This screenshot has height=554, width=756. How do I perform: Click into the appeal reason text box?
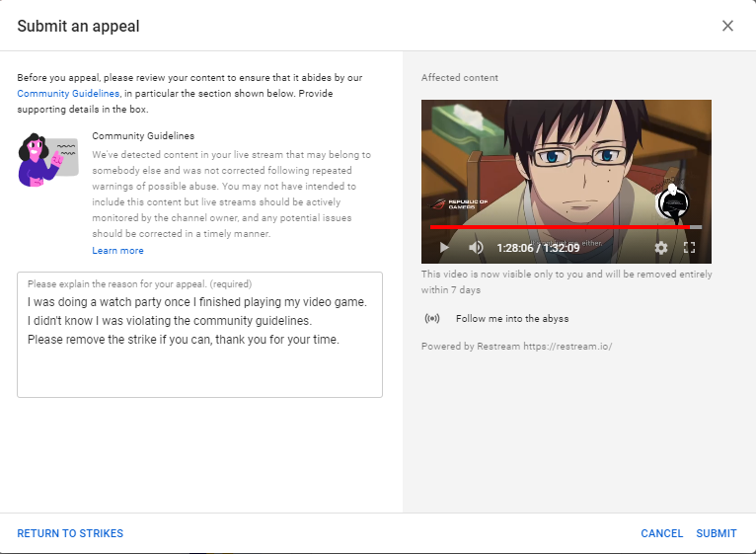point(199,335)
